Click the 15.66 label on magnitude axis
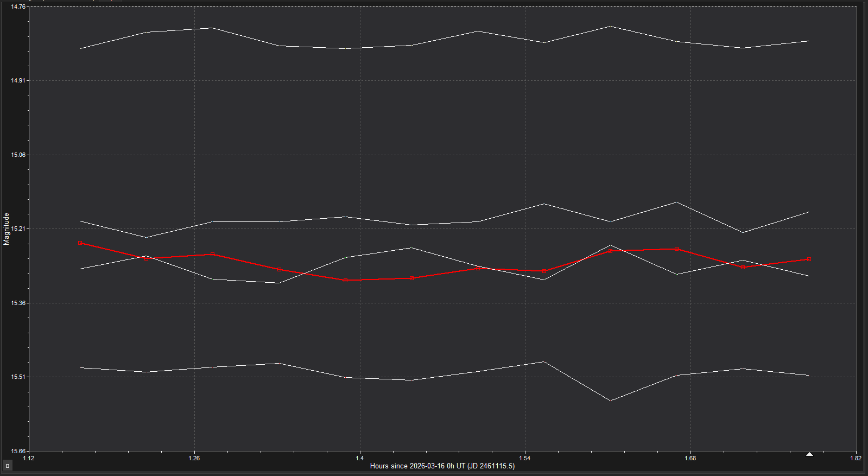This screenshot has height=476, width=868. (x=18, y=451)
